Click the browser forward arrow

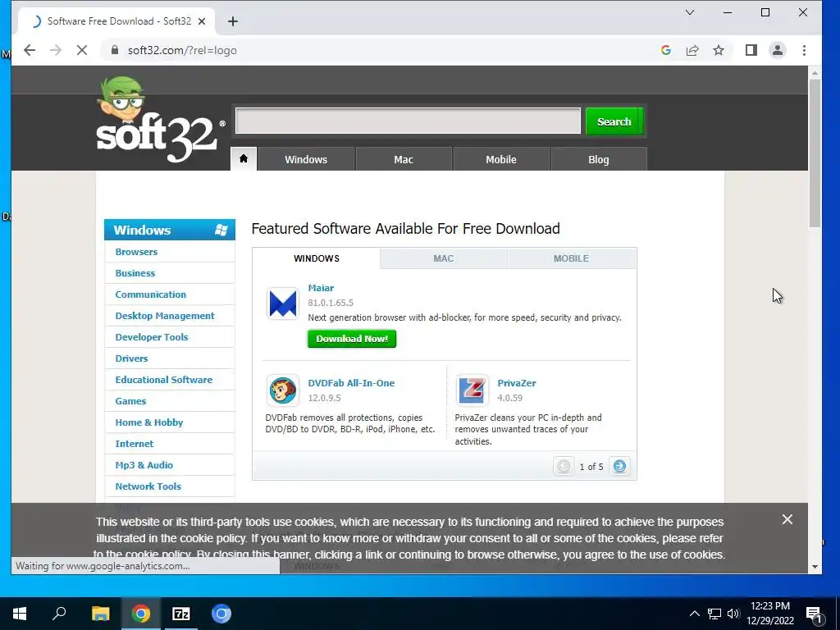coord(56,50)
